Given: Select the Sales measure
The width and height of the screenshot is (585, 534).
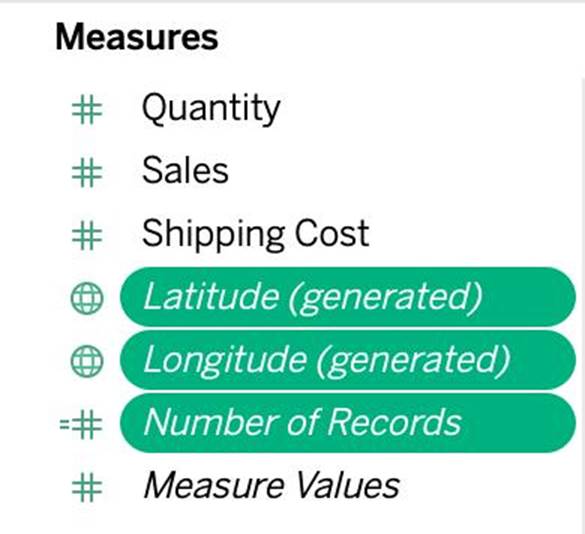Looking at the screenshot, I should [185, 171].
